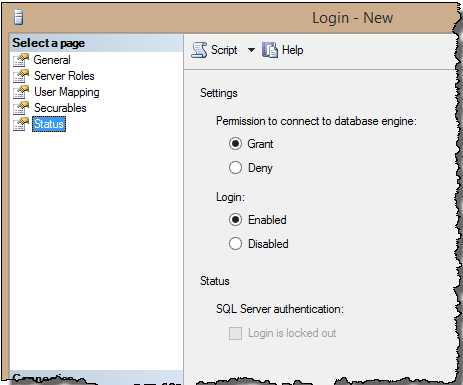Screen dimensions: 463x385
Task: Click the Script scroll icon
Action: coord(199,50)
